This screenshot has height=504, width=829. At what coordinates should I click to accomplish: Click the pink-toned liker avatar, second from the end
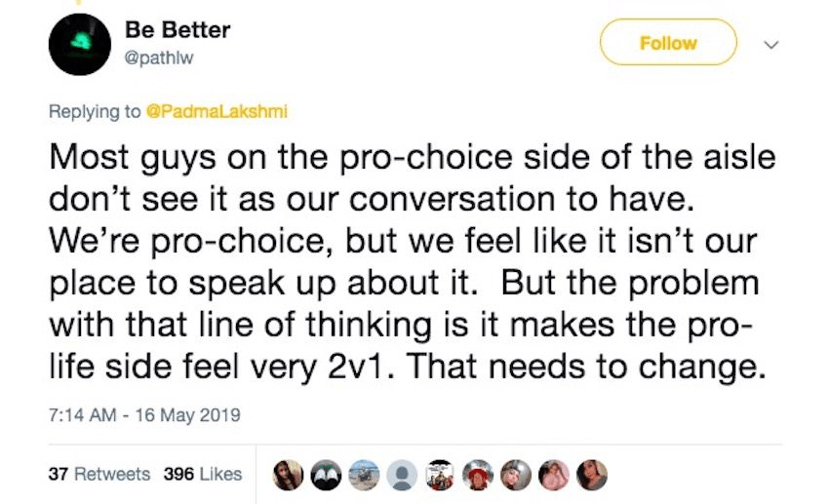(x=554, y=475)
